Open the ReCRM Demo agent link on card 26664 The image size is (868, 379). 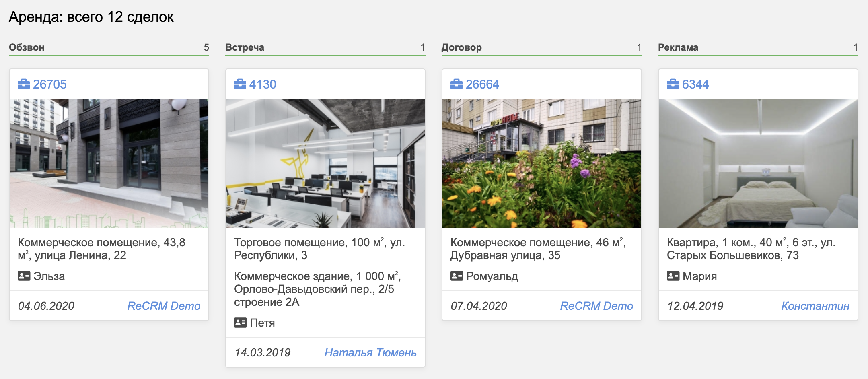[596, 306]
